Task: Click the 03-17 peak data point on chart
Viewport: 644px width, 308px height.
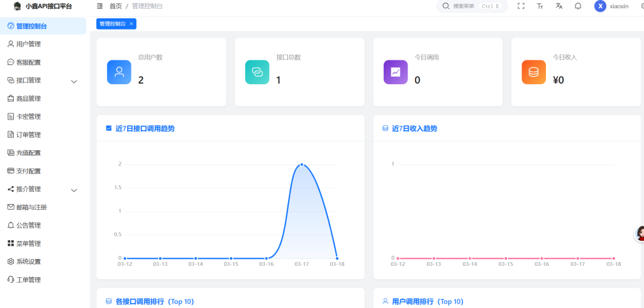Action: (x=302, y=165)
